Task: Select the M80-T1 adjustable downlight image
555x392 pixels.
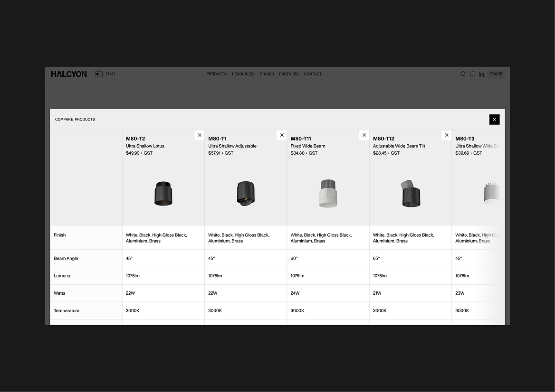Action: click(x=246, y=193)
